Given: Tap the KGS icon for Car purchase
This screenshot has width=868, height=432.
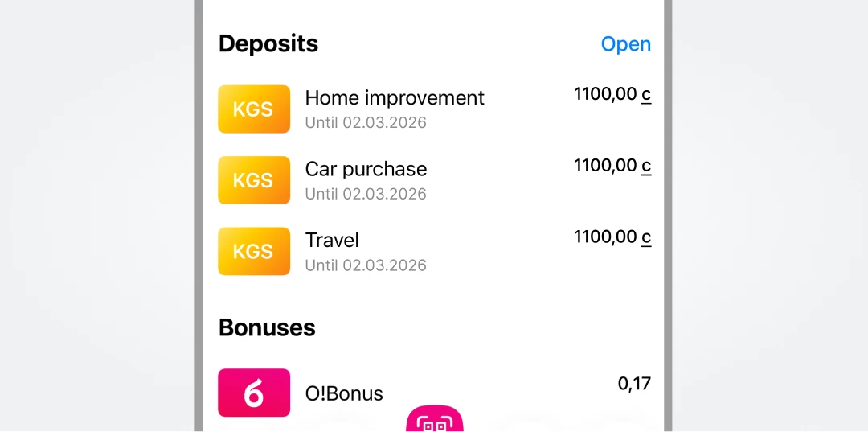Looking at the screenshot, I should click(254, 180).
